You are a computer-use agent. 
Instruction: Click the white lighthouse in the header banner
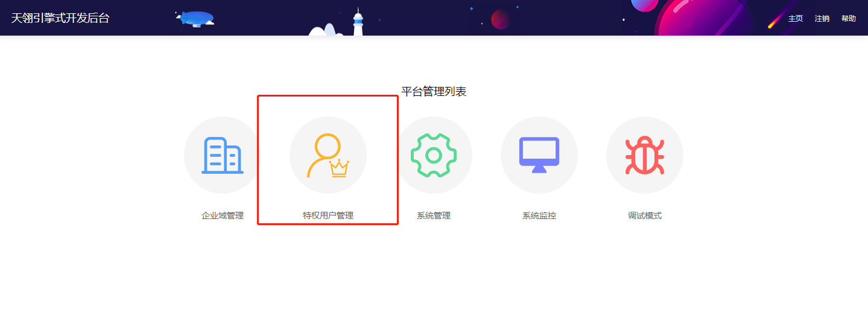(x=358, y=22)
